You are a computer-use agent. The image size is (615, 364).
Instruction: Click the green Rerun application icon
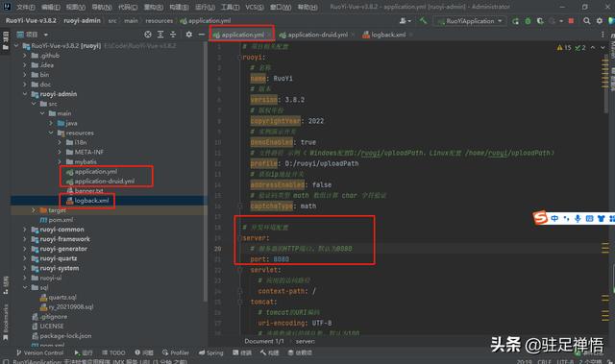515,21
